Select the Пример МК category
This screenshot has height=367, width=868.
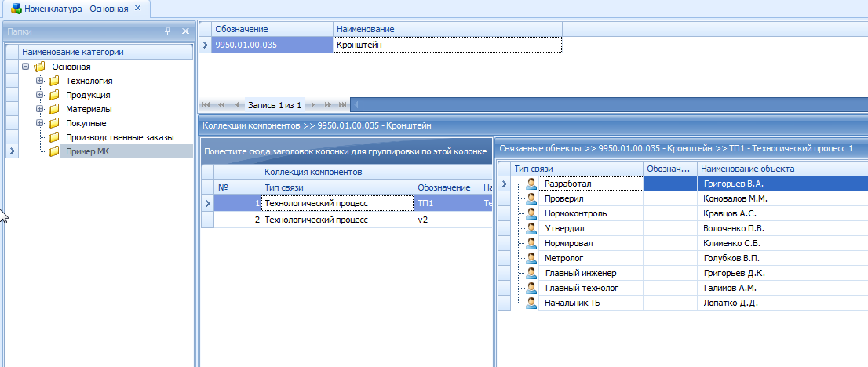pyautogui.click(x=88, y=151)
